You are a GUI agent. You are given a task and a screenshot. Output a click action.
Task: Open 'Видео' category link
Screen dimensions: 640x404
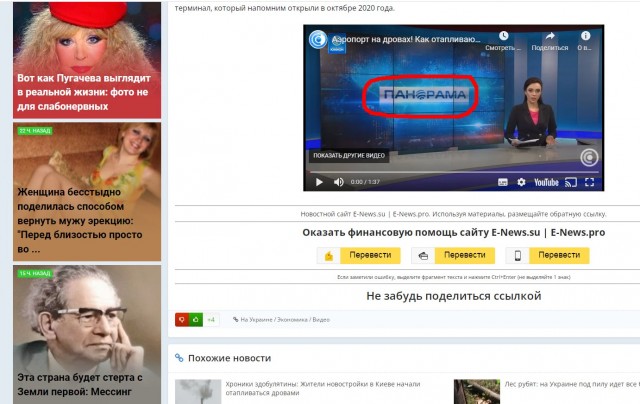click(321, 320)
